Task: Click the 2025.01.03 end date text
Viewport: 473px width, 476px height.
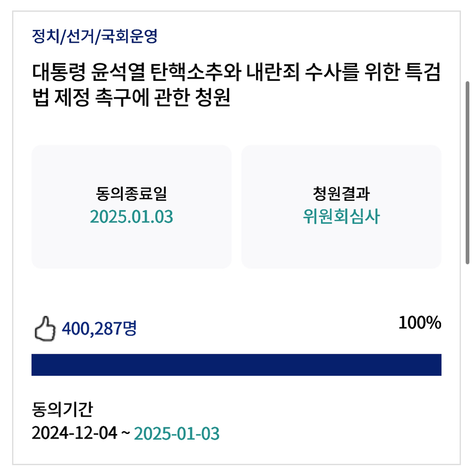Action: 132,217
